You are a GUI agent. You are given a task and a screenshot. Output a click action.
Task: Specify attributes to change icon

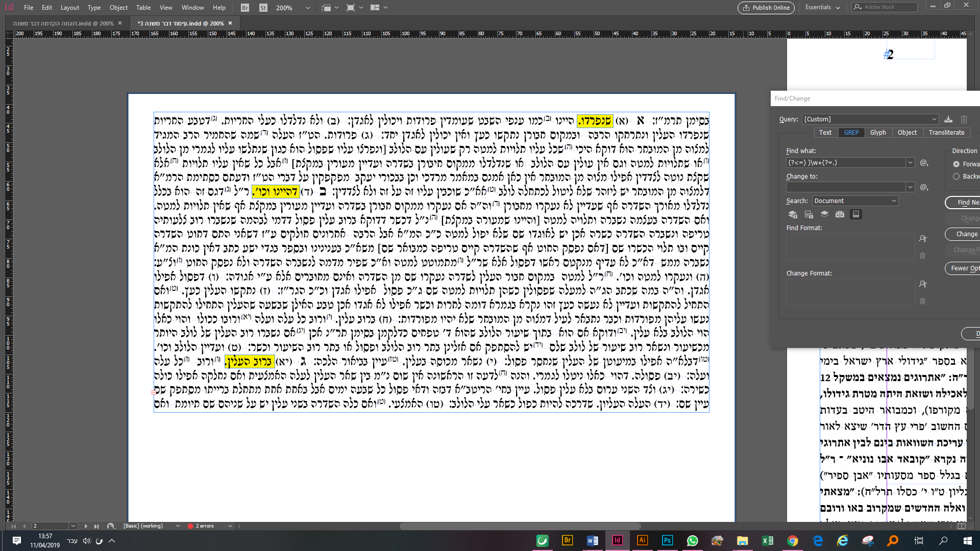coord(923,284)
